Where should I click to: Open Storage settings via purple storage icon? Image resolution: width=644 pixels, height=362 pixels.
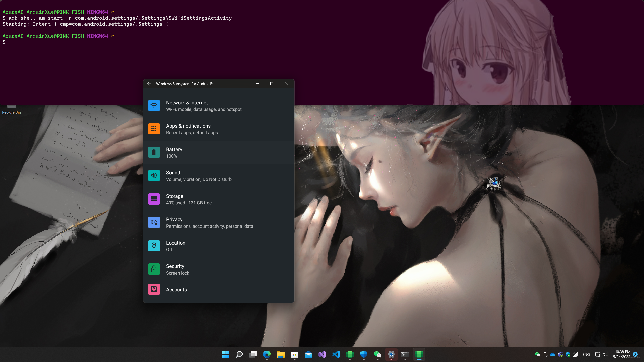coord(154,199)
